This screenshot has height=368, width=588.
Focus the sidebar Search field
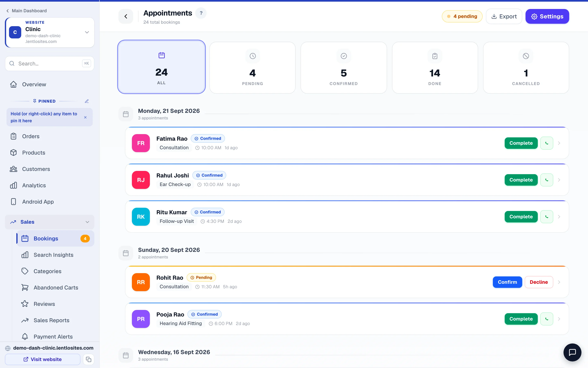tap(50, 64)
